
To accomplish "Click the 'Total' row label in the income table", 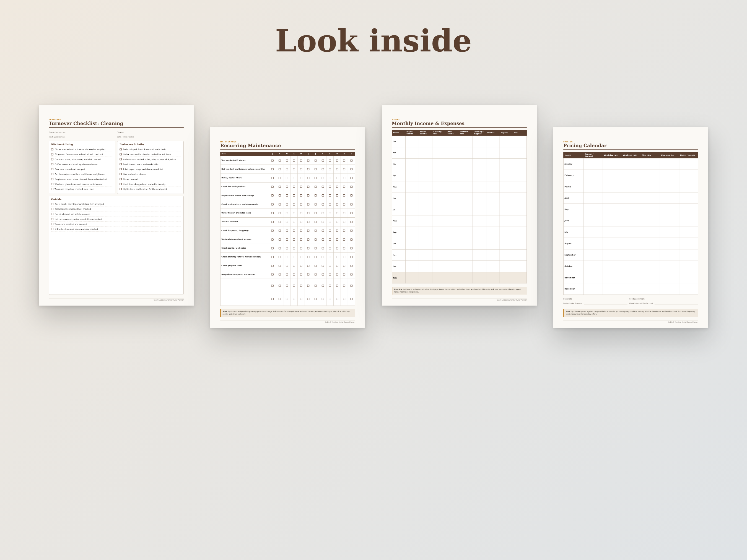I will (395, 278).
